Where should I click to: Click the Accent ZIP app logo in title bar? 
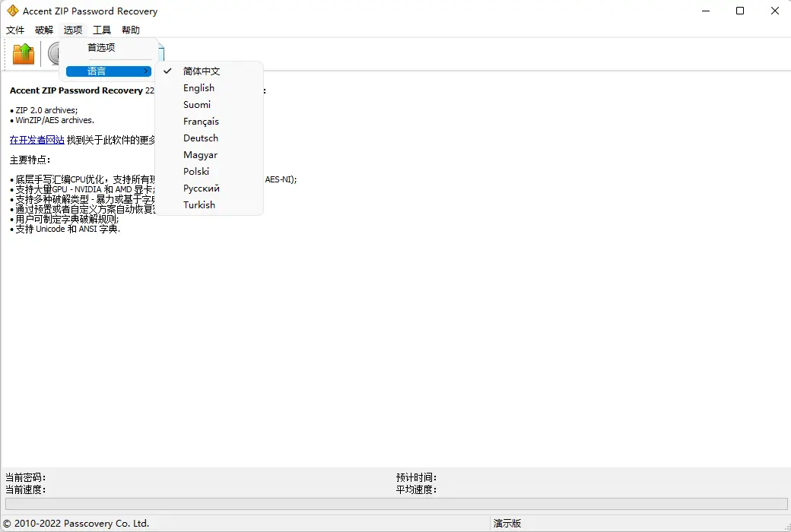coord(13,11)
